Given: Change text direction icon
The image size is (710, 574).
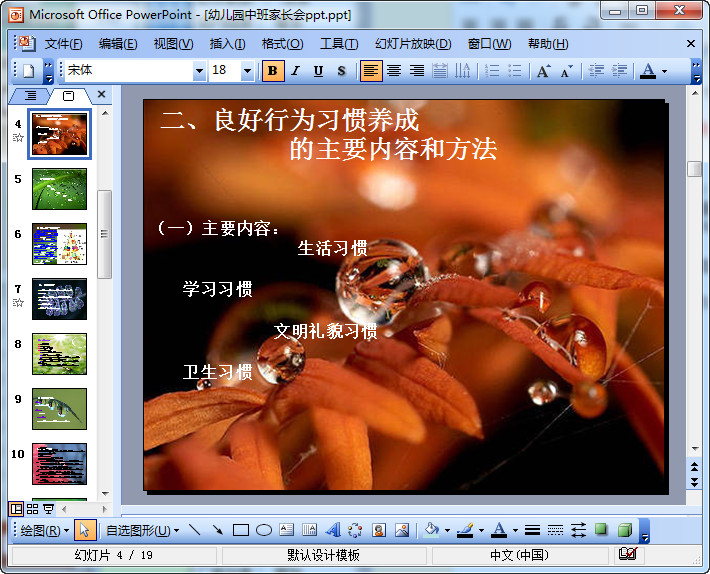Looking at the screenshot, I should [x=462, y=71].
